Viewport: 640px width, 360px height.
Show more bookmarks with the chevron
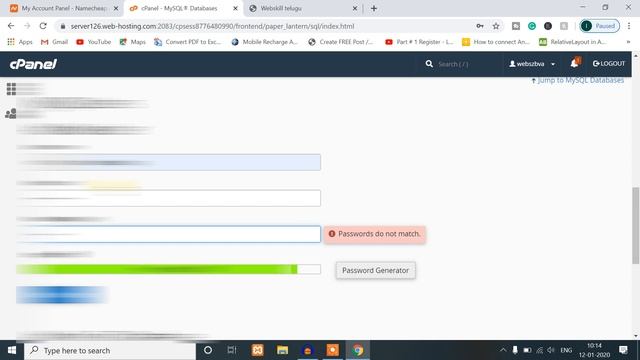[628, 42]
